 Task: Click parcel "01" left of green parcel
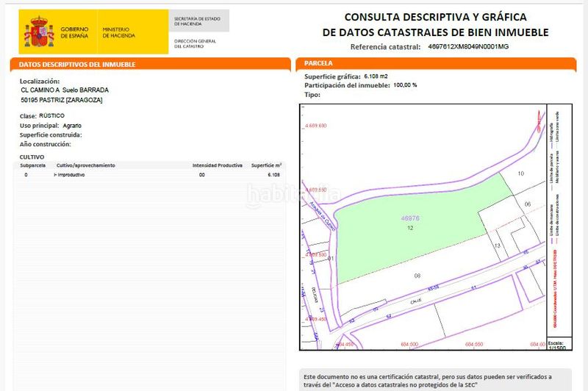point(330,258)
